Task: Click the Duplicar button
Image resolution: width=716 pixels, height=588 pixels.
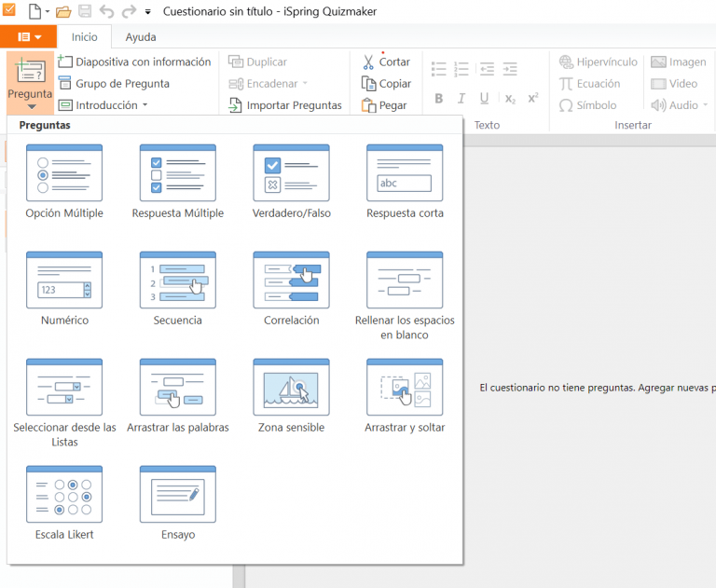Action: pyautogui.click(x=257, y=62)
